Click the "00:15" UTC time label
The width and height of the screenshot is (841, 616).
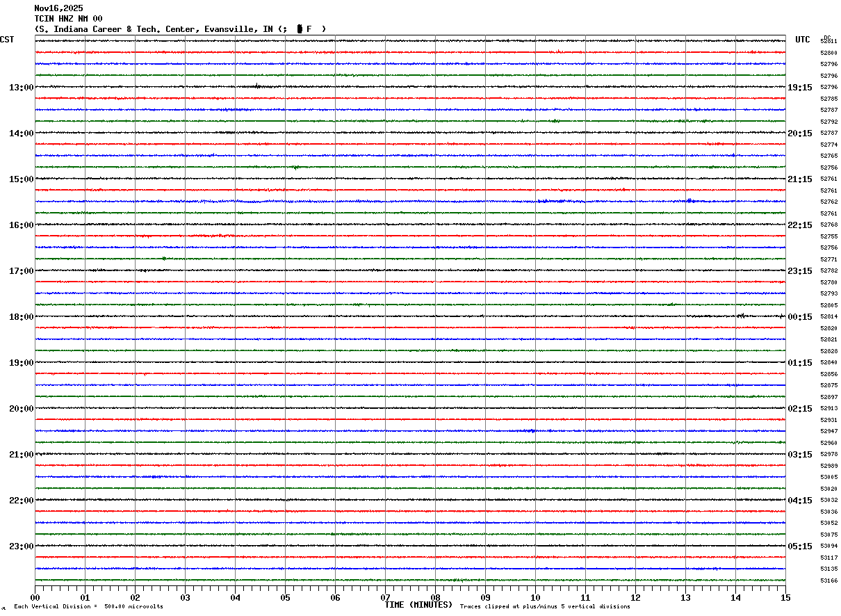click(x=800, y=317)
